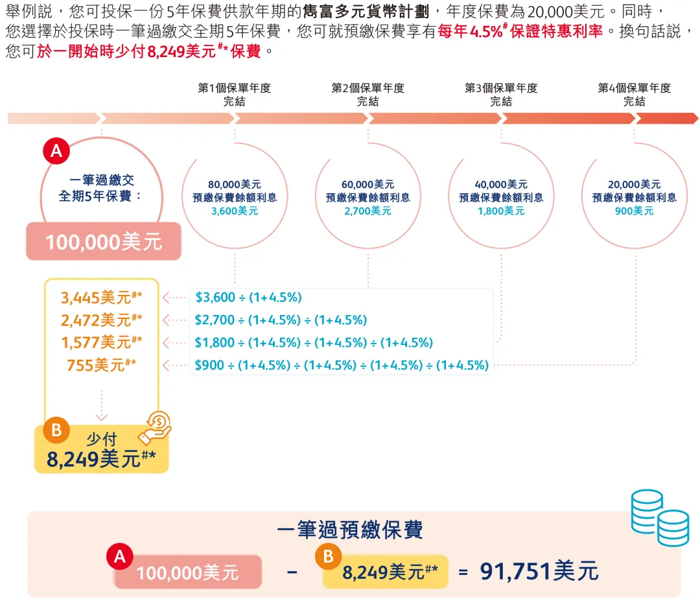Click the blue coin stacks icon
Image resolution: width=700 pixels, height=610 pixels.
point(660,518)
